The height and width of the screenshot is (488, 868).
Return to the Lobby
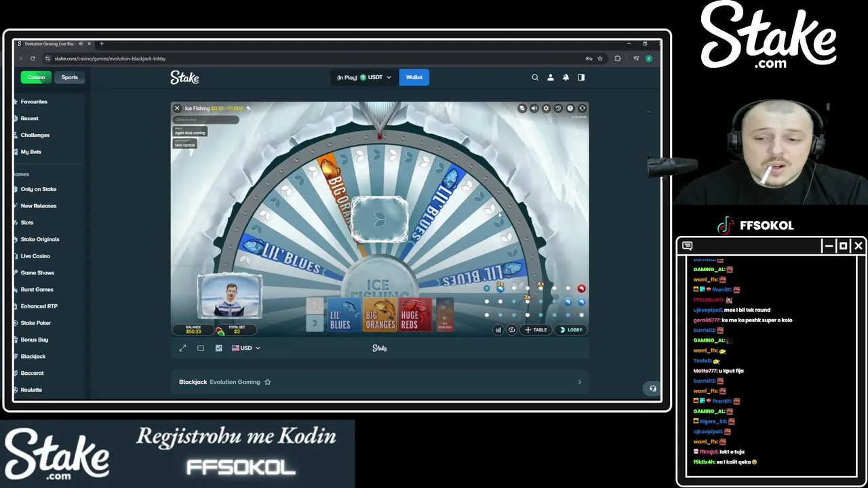[570, 330]
